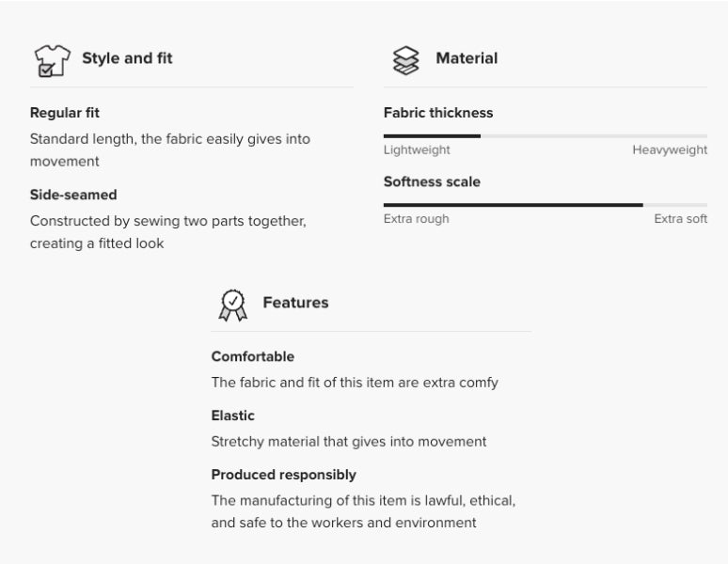Select the Features section heading
This screenshot has height=564, width=728.
click(295, 303)
